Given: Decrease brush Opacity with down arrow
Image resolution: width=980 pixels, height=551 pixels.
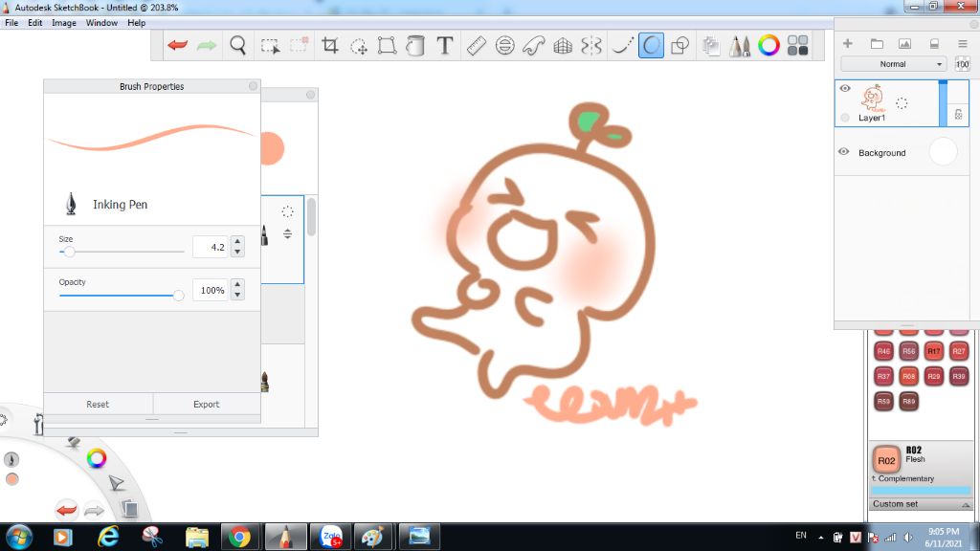Looking at the screenshot, I should coord(237,295).
